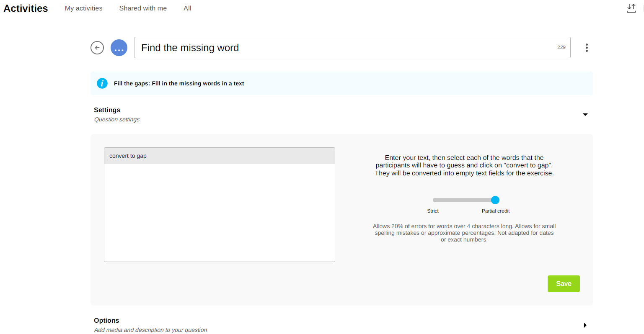This screenshot has width=644, height=334.
Task: Click inside the empty gap text editor area
Action: click(x=220, y=213)
